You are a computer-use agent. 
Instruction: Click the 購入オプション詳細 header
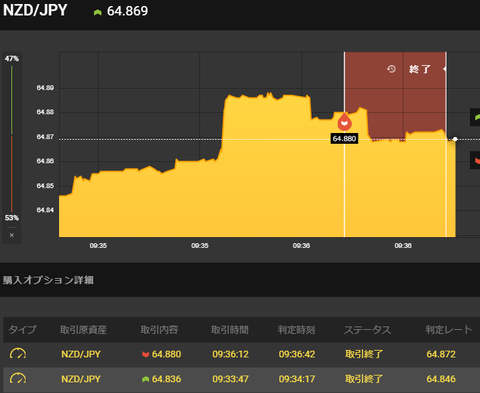point(48,280)
